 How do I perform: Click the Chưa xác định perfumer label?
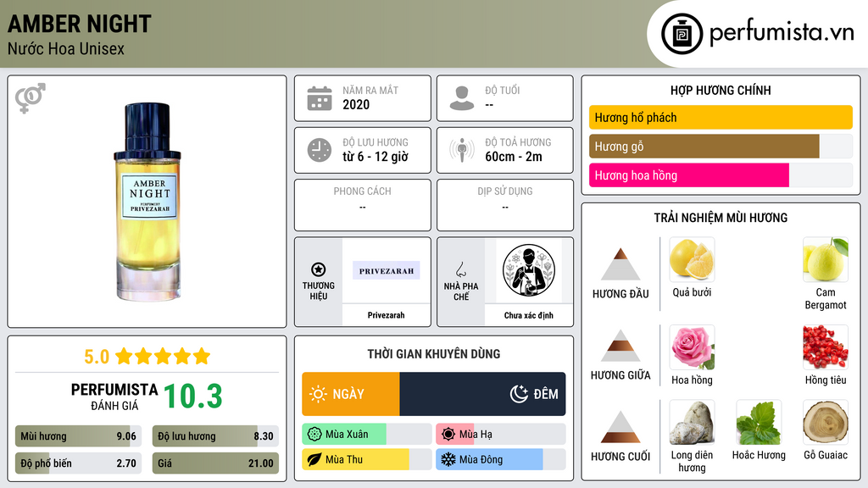click(x=529, y=315)
